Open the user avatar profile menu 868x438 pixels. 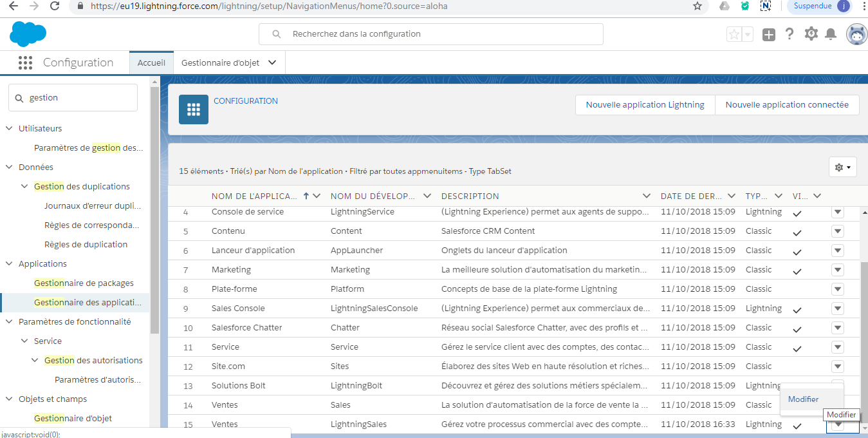pyautogui.click(x=856, y=35)
